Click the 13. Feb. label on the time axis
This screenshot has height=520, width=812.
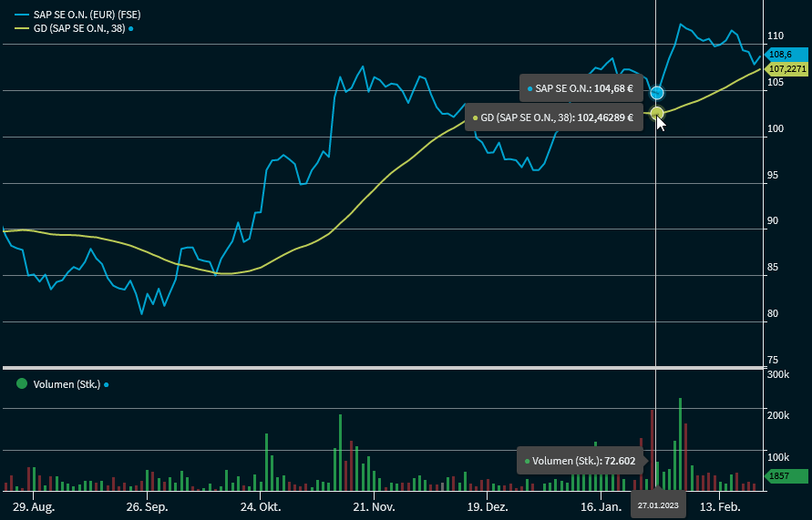pos(719,506)
